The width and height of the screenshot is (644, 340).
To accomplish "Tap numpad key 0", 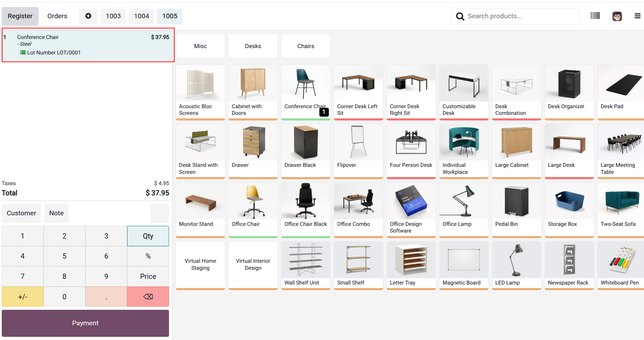I will point(64,297).
